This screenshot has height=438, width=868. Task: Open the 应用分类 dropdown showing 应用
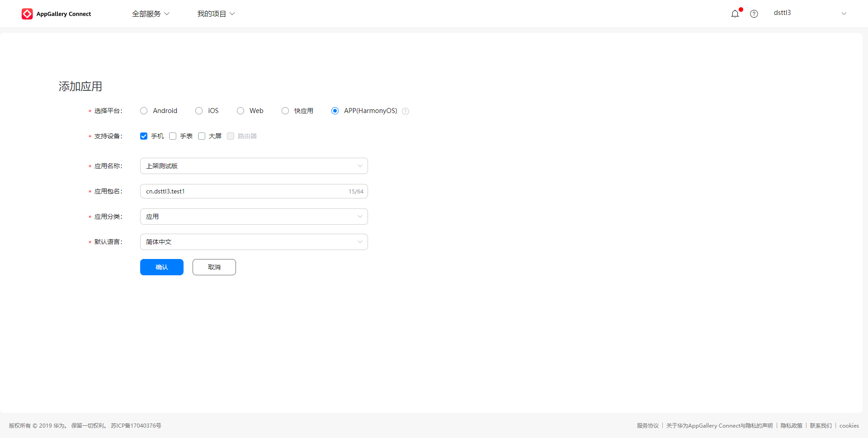coord(254,217)
